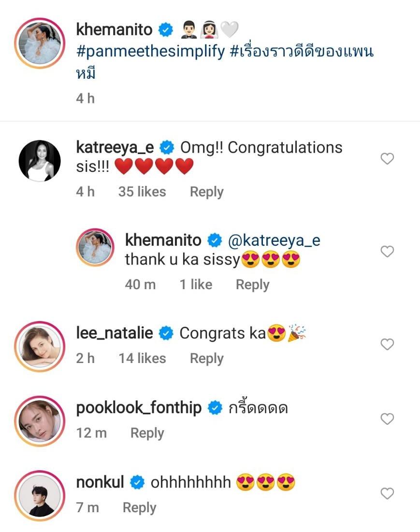Open khemanito's avatar in the reply
Viewport: 420px width, 532px height.
tap(96, 247)
